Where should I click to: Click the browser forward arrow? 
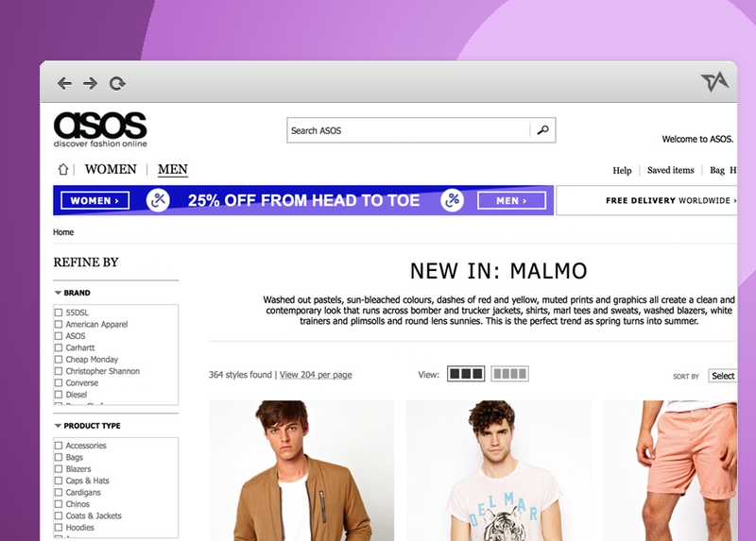coord(90,84)
